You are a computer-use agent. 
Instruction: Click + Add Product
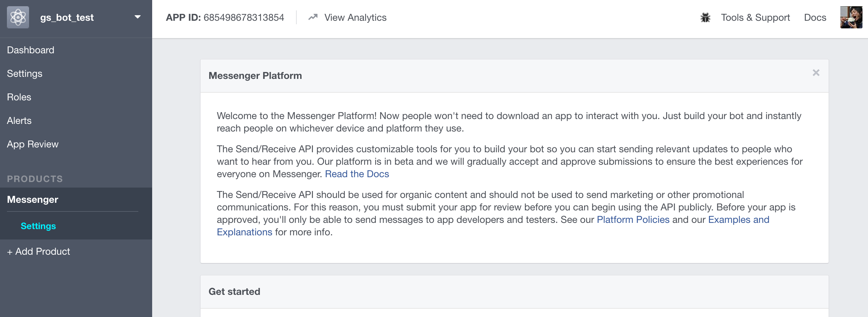coord(38,252)
